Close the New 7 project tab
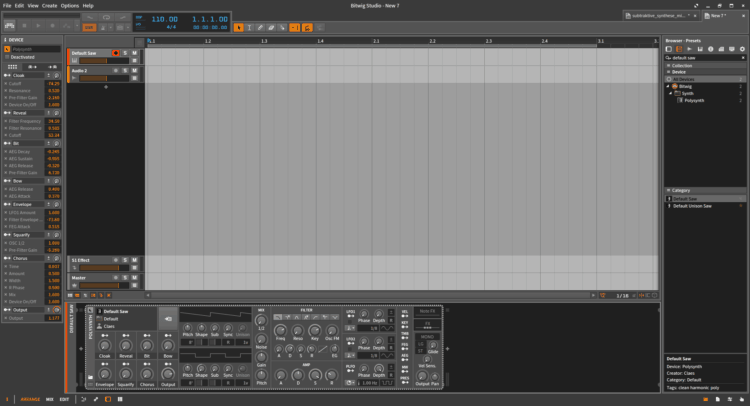Image resolution: width=750 pixels, height=406 pixels. pyautogui.click(x=743, y=16)
